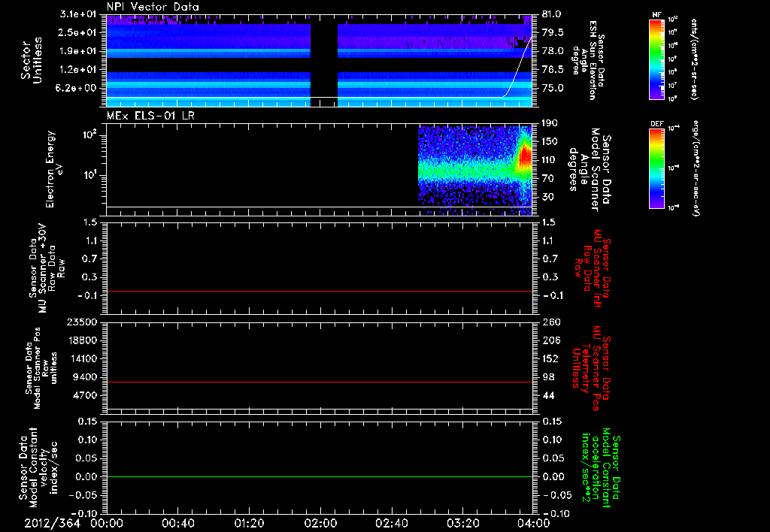This screenshot has width=770, height=532.
Task: Click the '150' scanner angle tick
Action: pos(550,142)
